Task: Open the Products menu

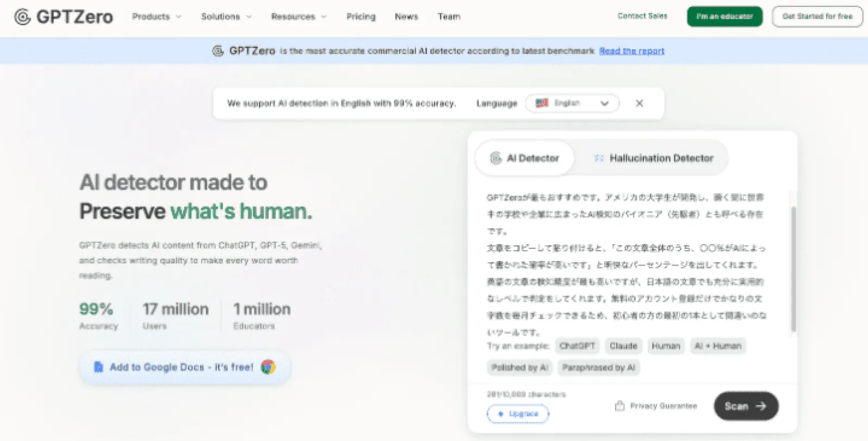Action: point(156,17)
